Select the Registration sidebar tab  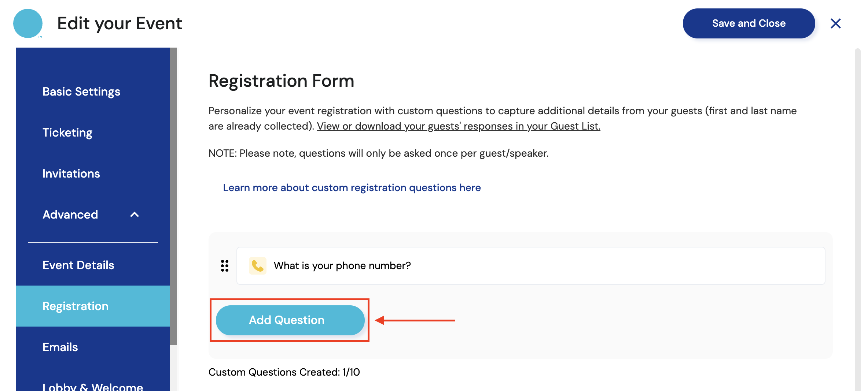(x=76, y=306)
